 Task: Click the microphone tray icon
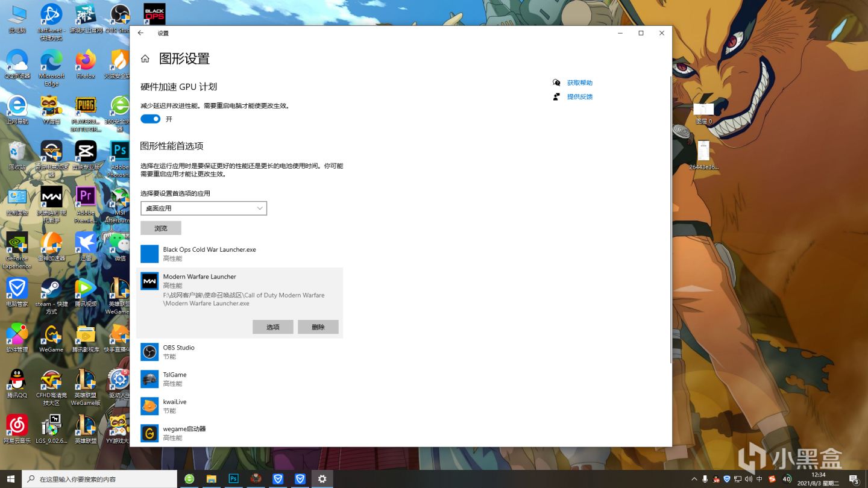pyautogui.click(x=705, y=479)
